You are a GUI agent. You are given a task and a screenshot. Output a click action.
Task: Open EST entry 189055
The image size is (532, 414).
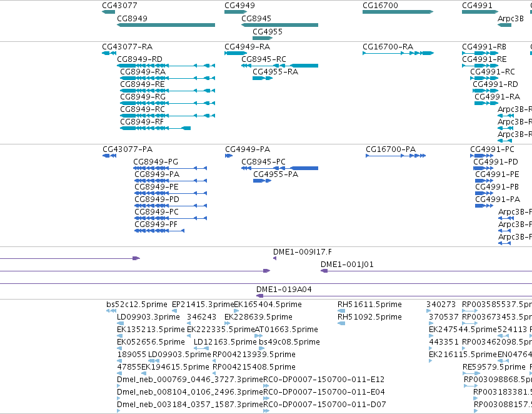tap(132, 355)
